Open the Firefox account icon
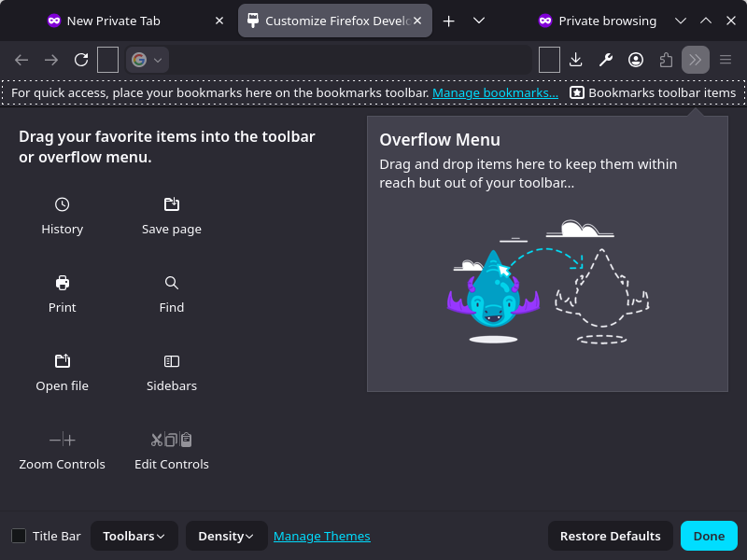747x560 pixels. coord(635,59)
